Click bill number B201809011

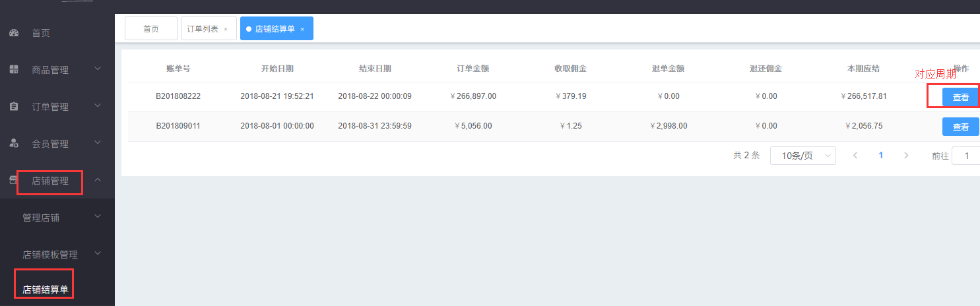coord(178,126)
